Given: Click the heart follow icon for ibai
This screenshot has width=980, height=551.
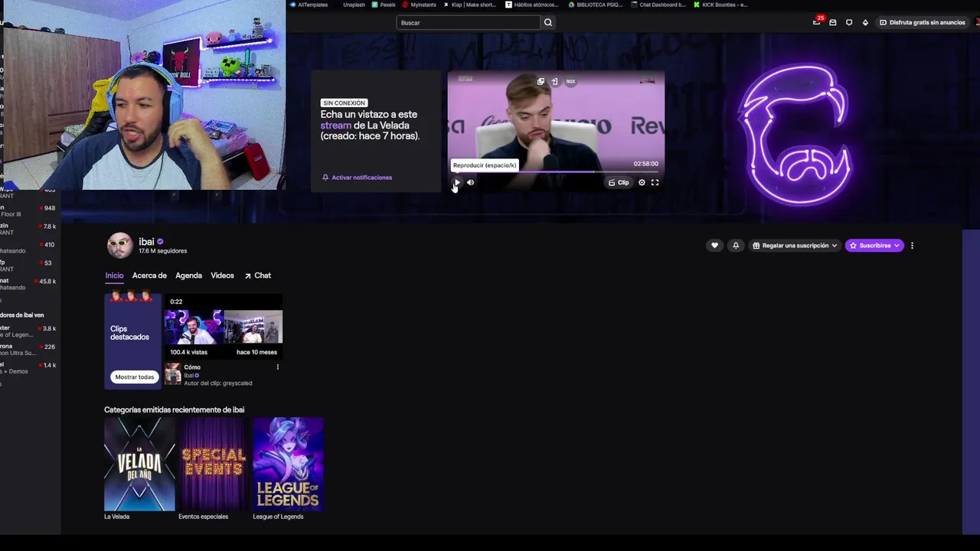Looking at the screenshot, I should coord(714,246).
